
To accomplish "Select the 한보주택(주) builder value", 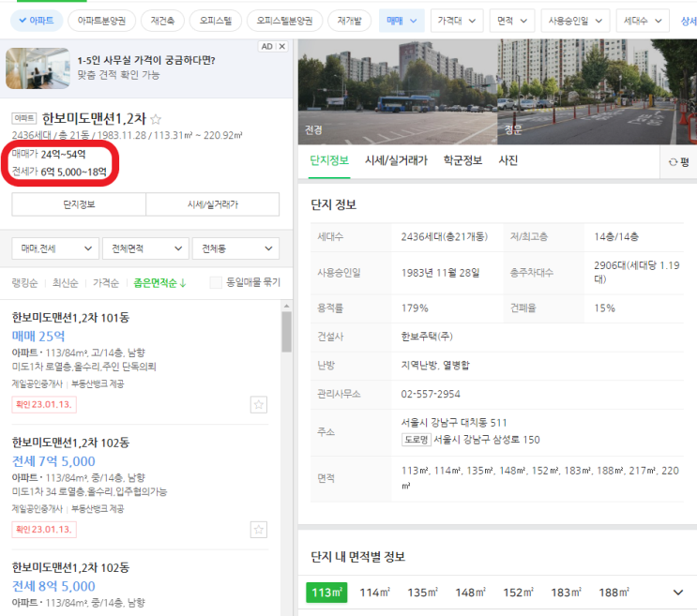I will [427, 337].
